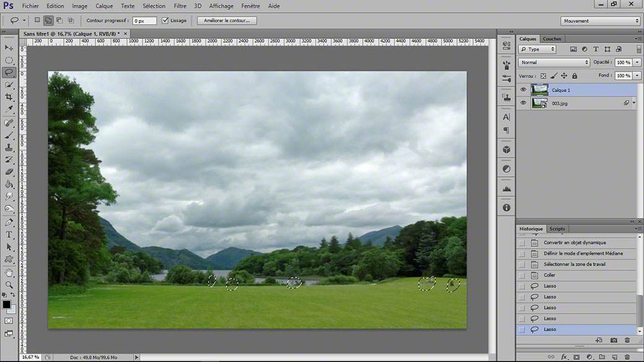Toggle the Lissage checkbox
This screenshot has height=362, width=644.
pyautogui.click(x=165, y=20)
